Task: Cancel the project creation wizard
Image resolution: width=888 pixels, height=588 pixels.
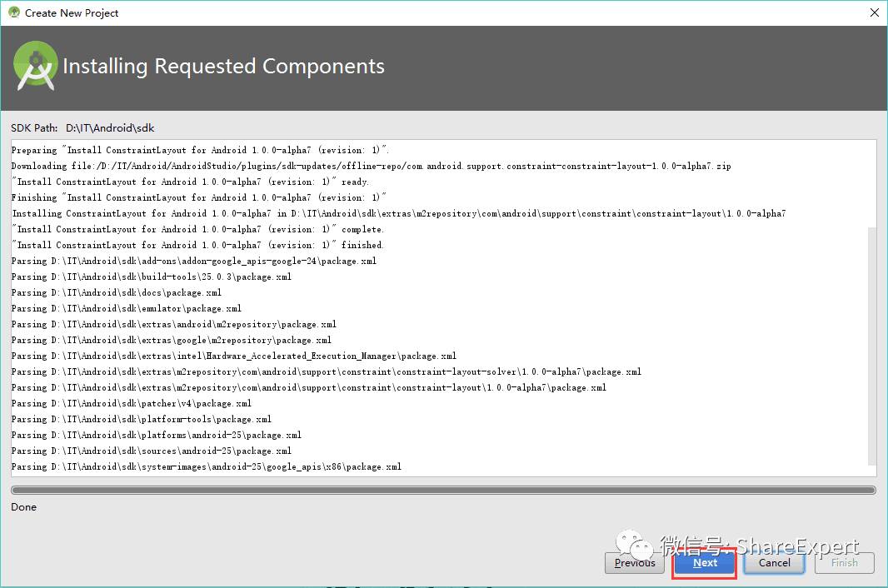Action: coord(774,563)
